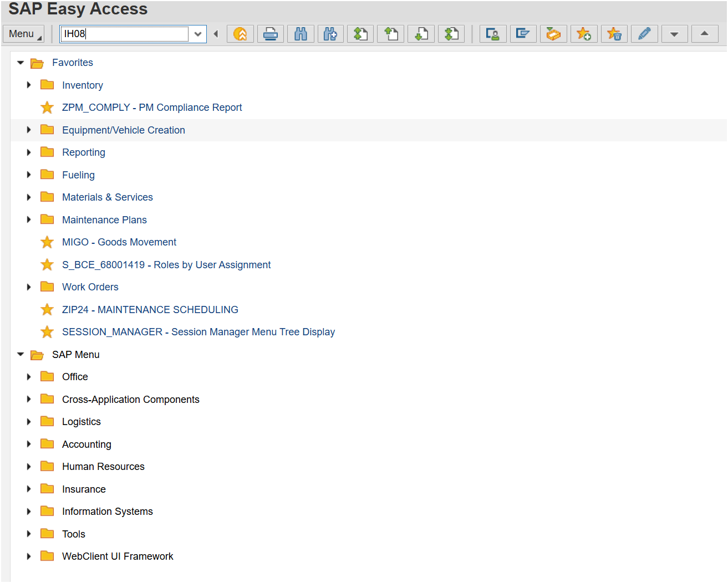Image resolution: width=728 pixels, height=583 pixels.
Task: Open S_BCE_68001419 Roles by User Assignment
Action: 166,265
